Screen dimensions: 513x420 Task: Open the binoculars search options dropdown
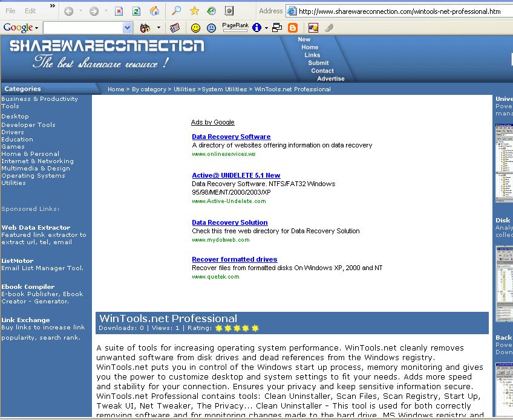[x=158, y=28]
